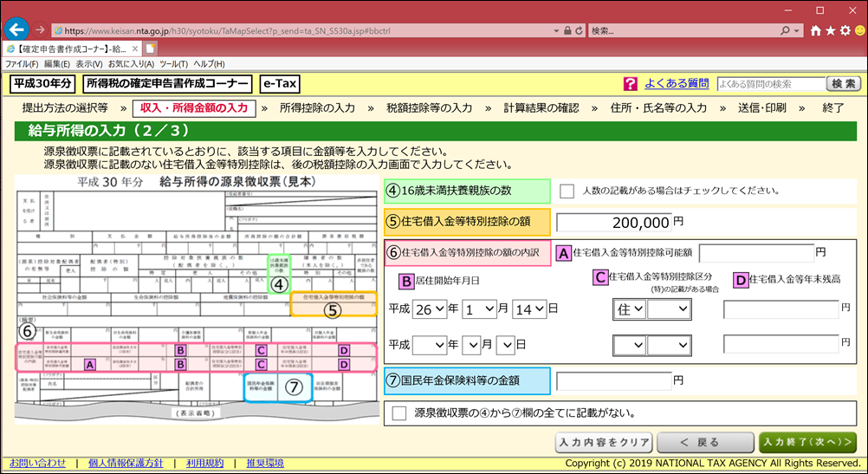Click the browser Forward arrow button
Screen dimensions: 868x474
(39, 30)
